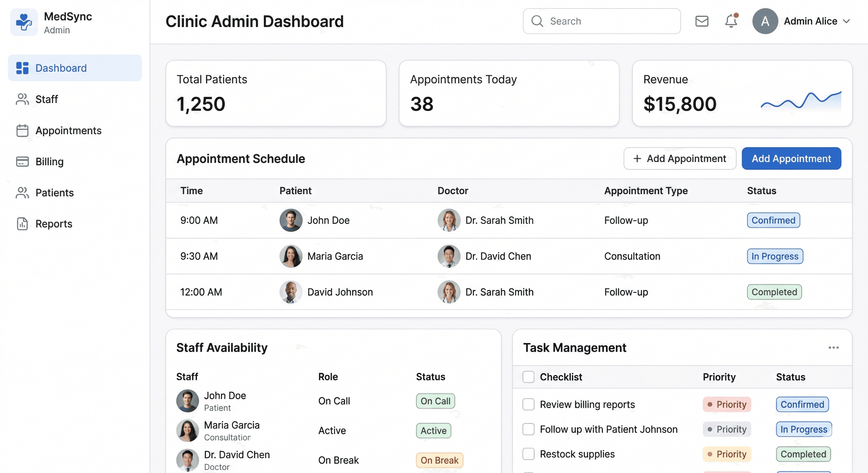The width and height of the screenshot is (868, 473).
Task: Open Task Management three-dot menu
Action: [833, 347]
